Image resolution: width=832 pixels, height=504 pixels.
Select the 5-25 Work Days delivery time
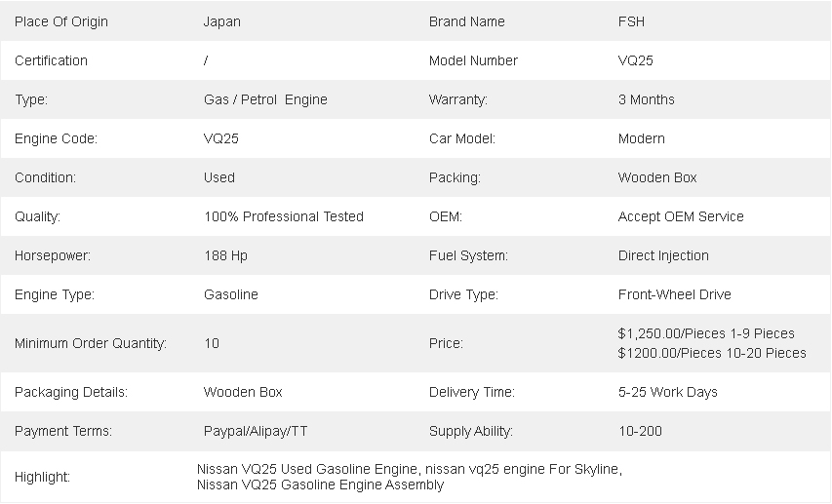point(667,392)
